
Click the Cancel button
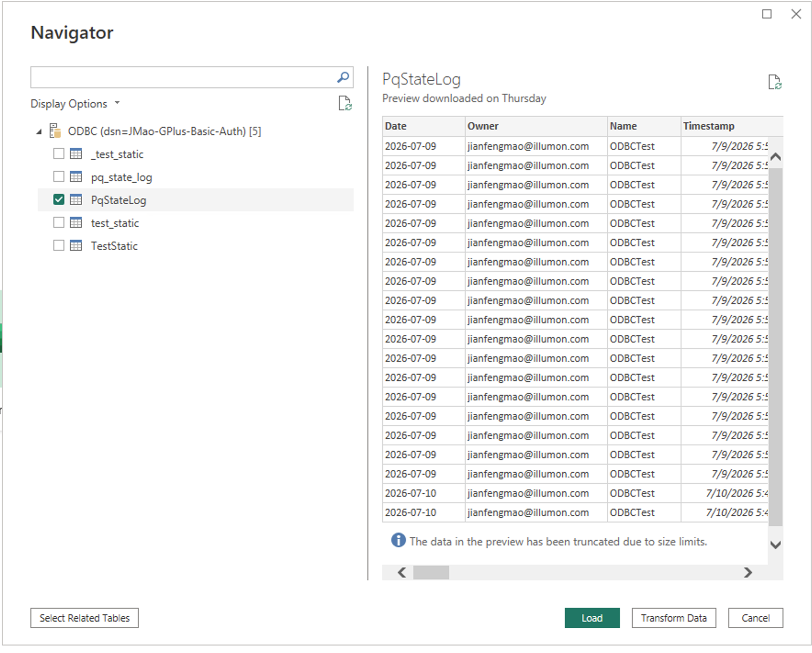756,618
